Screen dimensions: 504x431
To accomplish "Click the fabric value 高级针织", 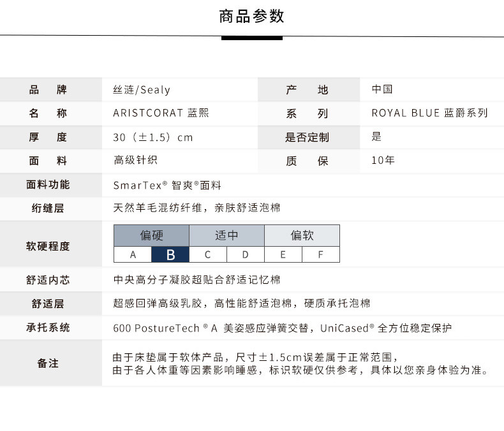I will tap(135, 160).
